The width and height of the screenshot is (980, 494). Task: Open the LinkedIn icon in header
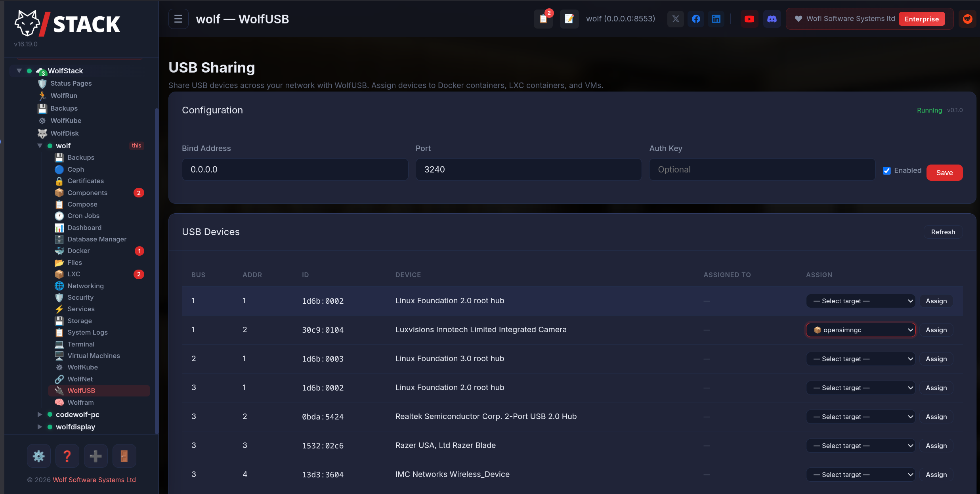point(716,19)
